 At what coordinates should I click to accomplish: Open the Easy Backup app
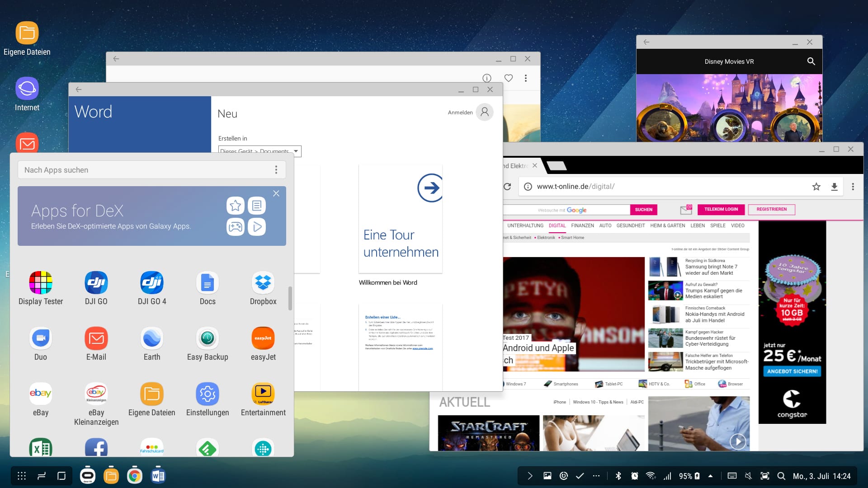208,338
